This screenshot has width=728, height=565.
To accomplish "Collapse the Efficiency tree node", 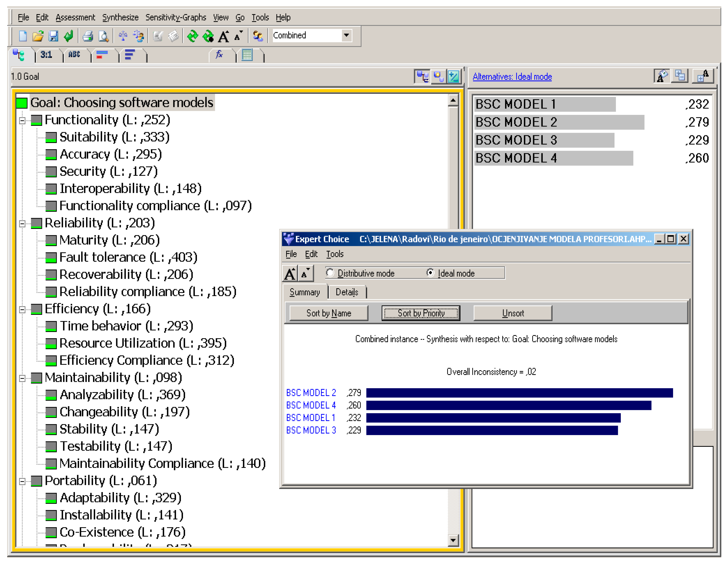I will tap(22, 310).
